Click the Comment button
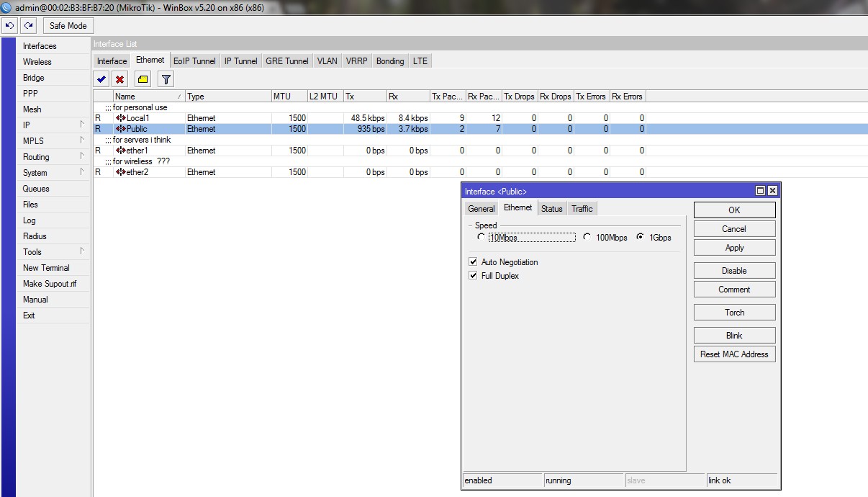This screenshot has width=868, height=497. click(734, 290)
